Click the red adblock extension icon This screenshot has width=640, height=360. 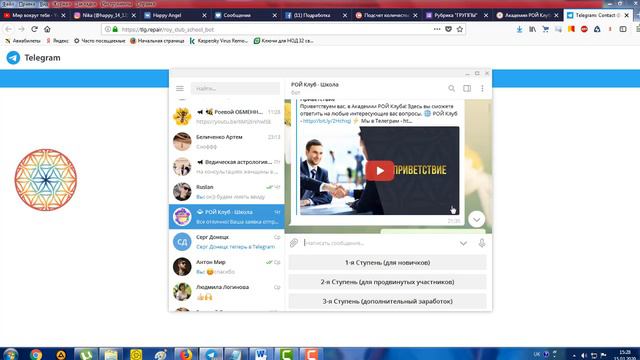point(584,29)
